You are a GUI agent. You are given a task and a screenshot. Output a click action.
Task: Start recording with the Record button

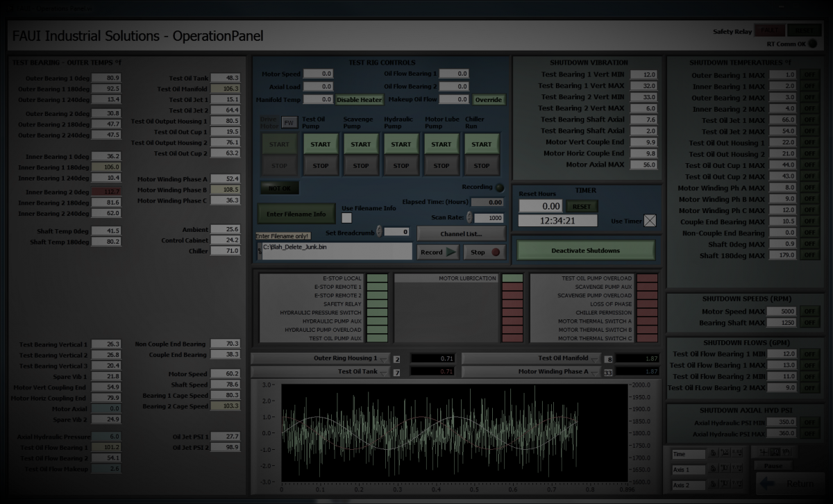(x=438, y=252)
